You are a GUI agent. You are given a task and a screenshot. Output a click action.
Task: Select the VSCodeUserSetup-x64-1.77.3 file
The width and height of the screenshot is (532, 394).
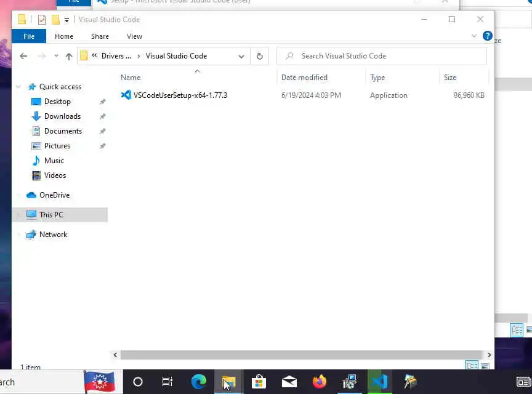[x=180, y=95]
